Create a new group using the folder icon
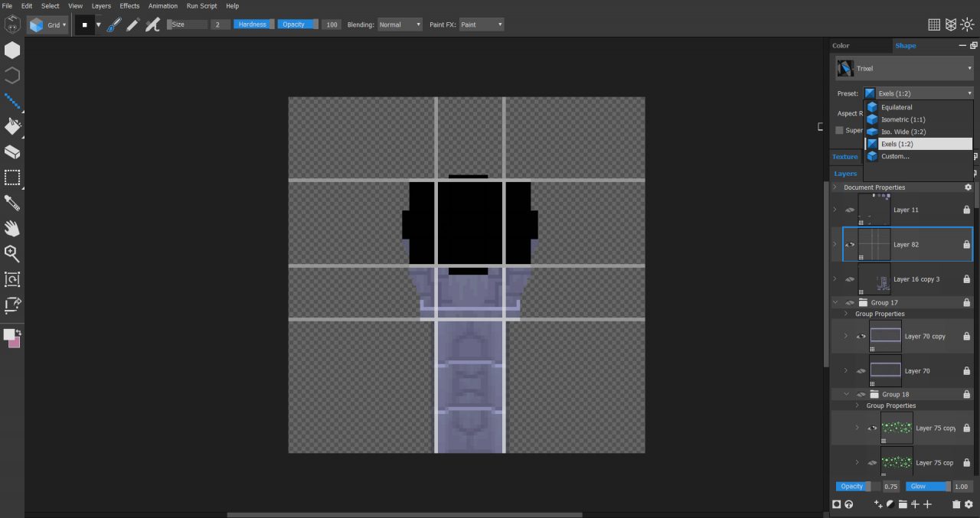 (x=903, y=504)
